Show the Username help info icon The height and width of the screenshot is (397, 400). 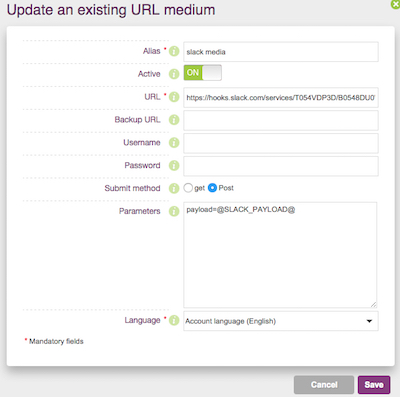coord(174,143)
